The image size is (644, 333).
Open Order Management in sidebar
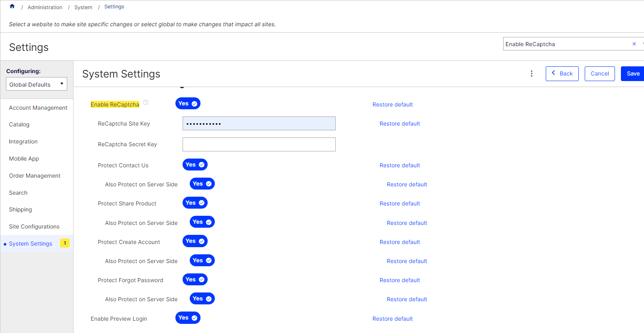click(x=35, y=176)
